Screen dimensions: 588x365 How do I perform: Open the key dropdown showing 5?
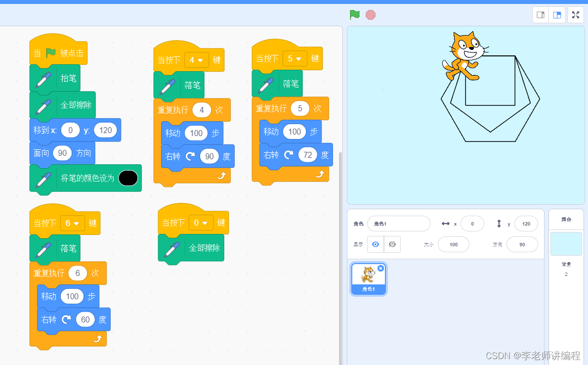click(295, 58)
